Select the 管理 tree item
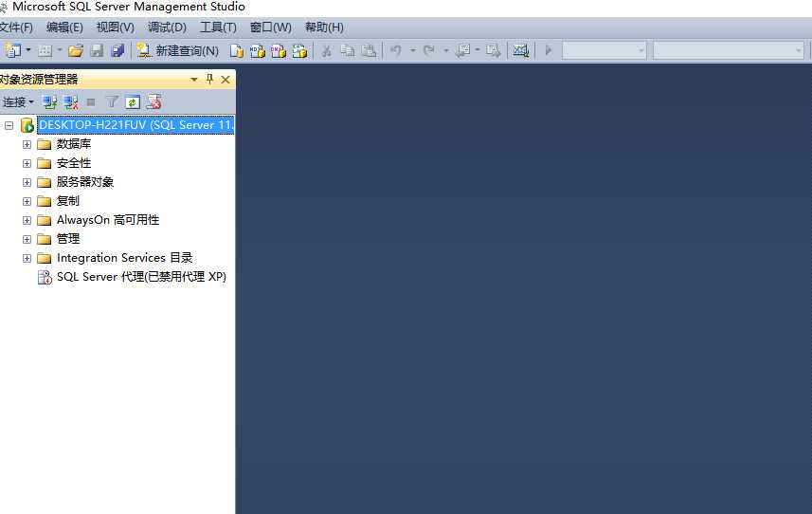This screenshot has width=812, height=514. coord(68,238)
